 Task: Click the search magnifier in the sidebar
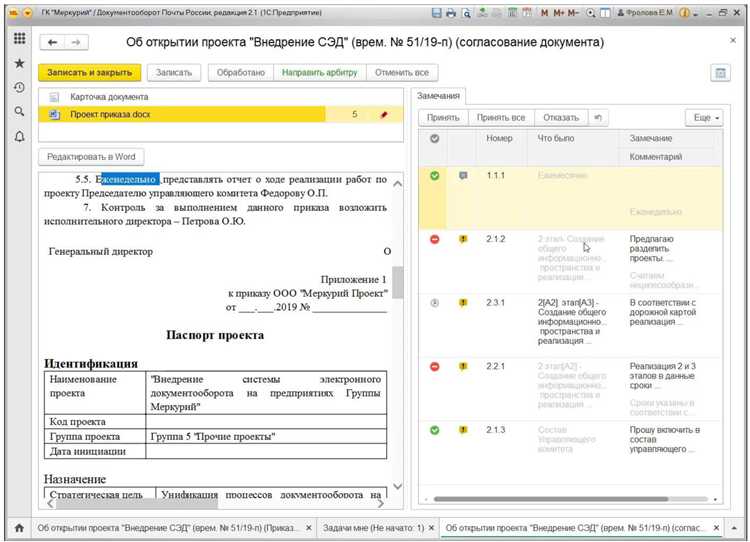point(19,112)
